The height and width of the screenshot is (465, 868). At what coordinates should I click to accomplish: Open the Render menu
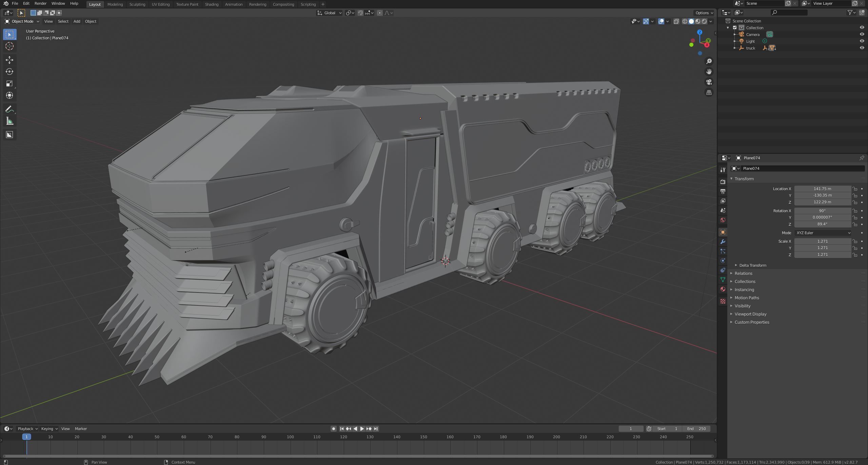(40, 3)
